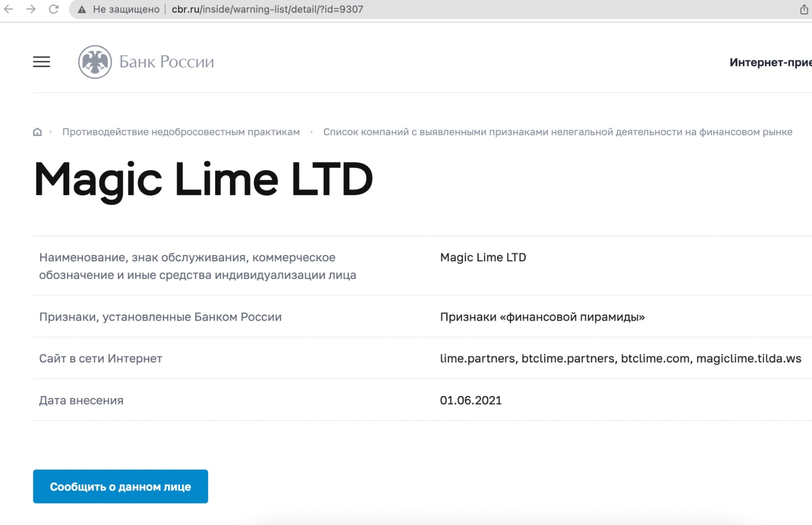The height and width of the screenshot is (525, 812).
Task: Click the 'Банк России' site title
Action: (x=167, y=62)
